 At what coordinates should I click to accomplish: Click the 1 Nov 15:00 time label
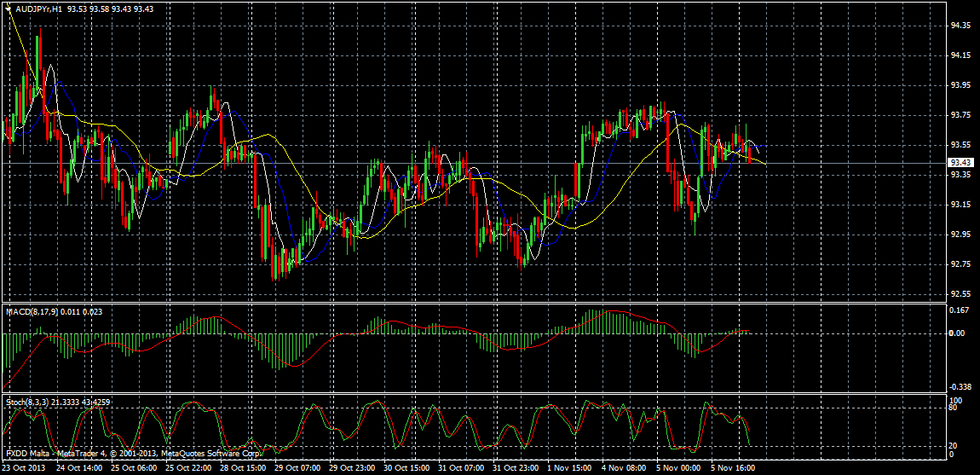point(570,468)
